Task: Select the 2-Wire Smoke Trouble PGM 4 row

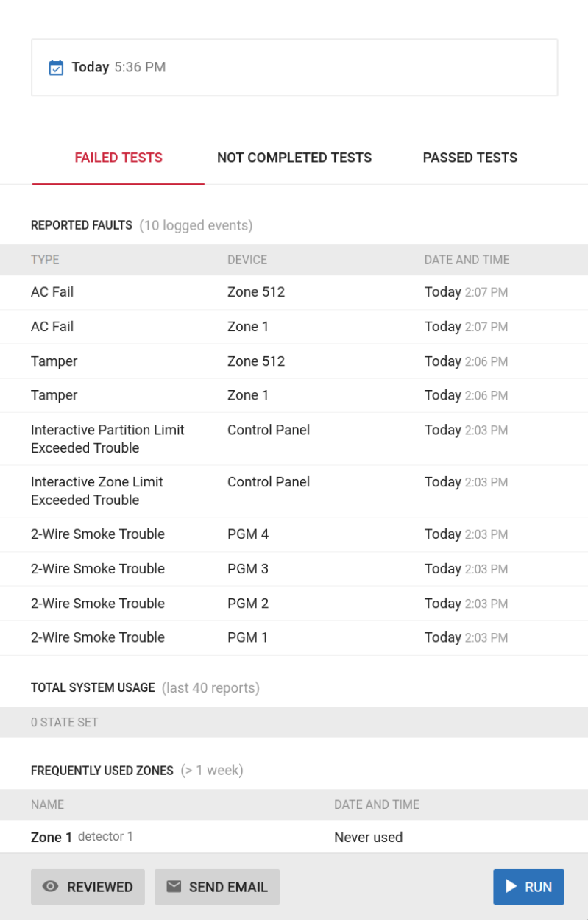Action: point(294,534)
